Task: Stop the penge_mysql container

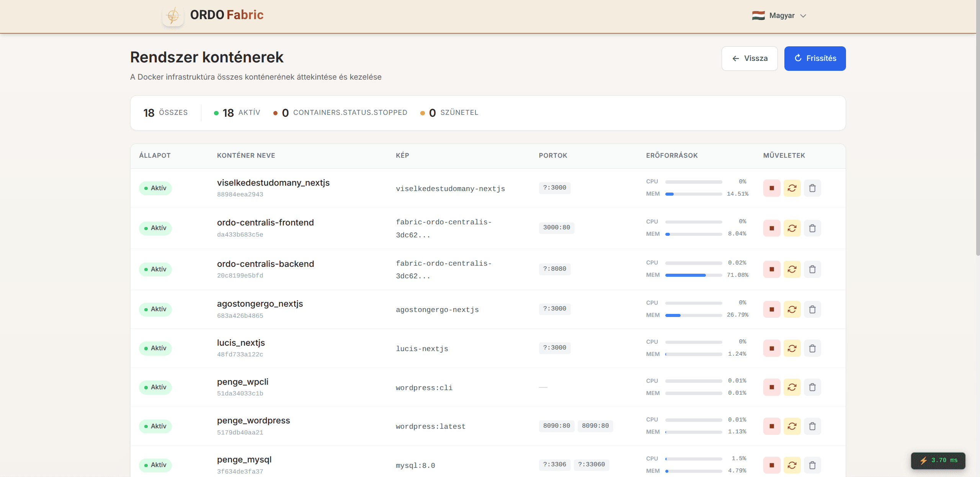Action: pyautogui.click(x=771, y=465)
